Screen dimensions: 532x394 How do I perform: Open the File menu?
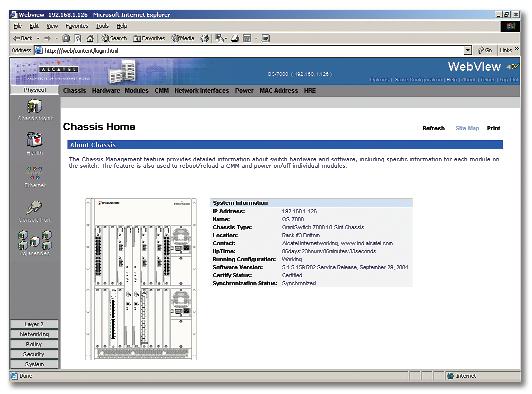(18, 26)
